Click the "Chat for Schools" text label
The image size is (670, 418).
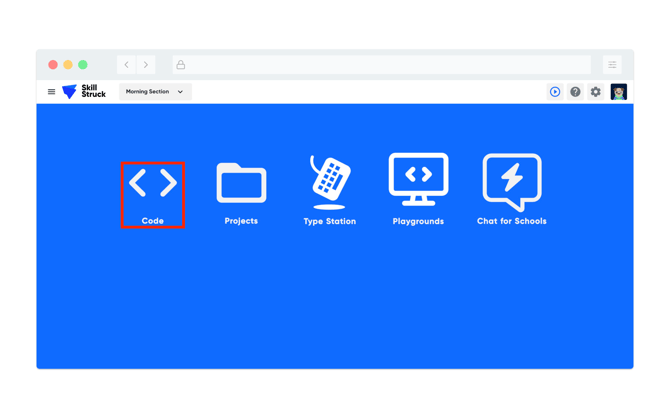[511, 221]
